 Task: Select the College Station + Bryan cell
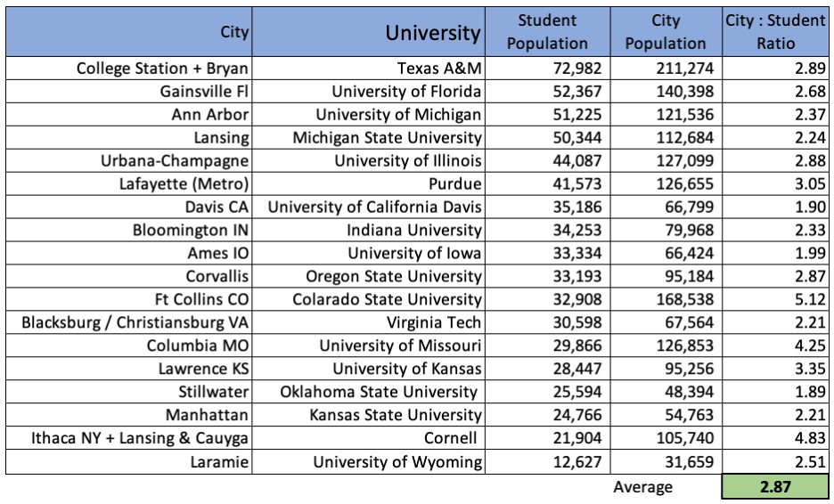pyautogui.click(x=162, y=69)
